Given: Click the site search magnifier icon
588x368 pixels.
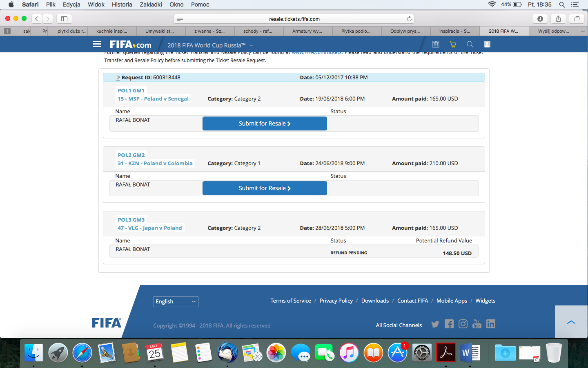Looking at the screenshot, I should (470, 44).
